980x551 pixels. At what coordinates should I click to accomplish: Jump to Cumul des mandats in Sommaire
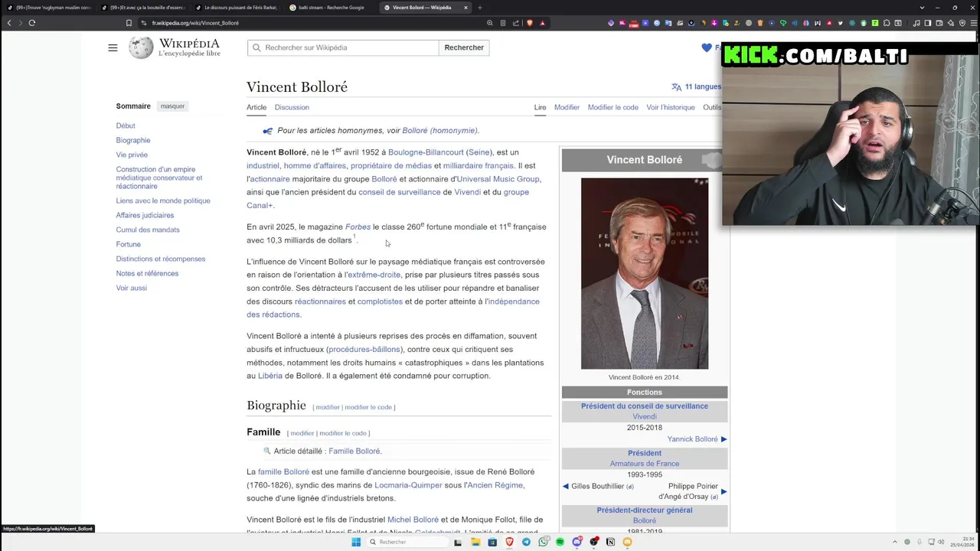tap(148, 230)
